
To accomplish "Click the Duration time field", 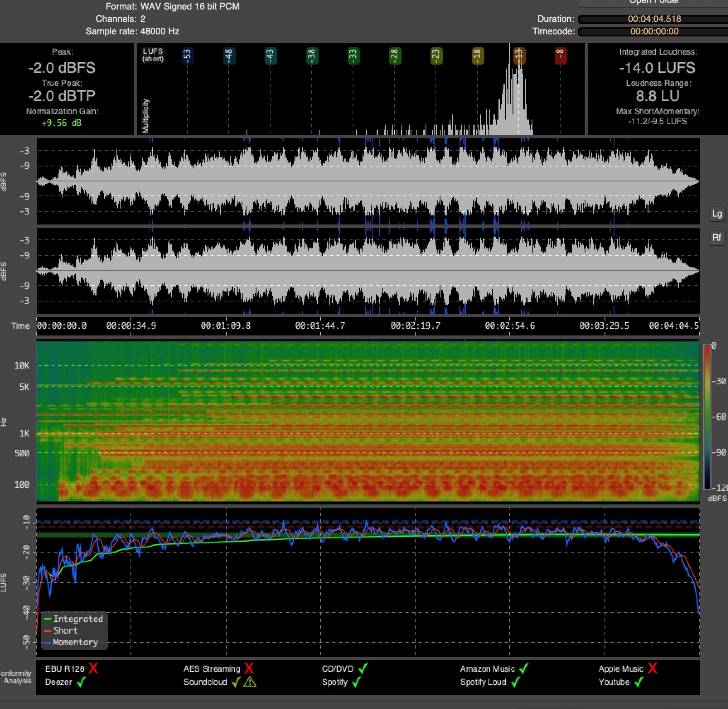I will point(654,19).
